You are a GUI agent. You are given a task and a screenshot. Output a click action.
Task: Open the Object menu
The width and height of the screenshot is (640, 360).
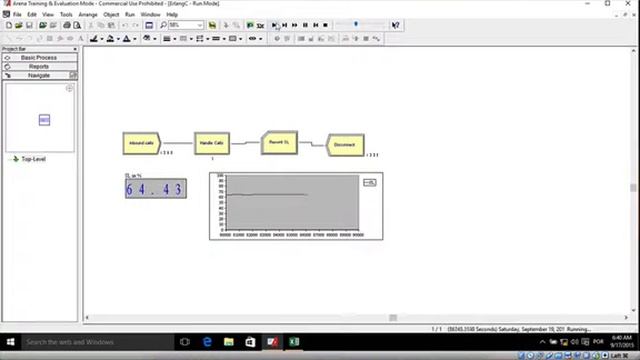[111, 15]
